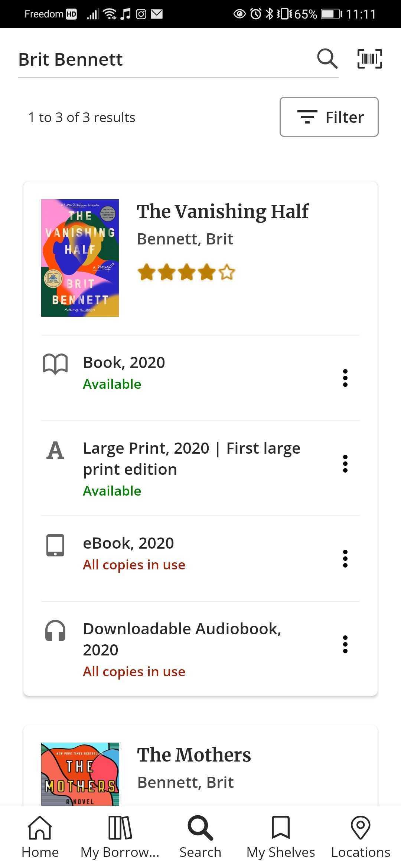Open more options for eBook, 2020
The width and height of the screenshot is (401, 868).
[345, 559]
